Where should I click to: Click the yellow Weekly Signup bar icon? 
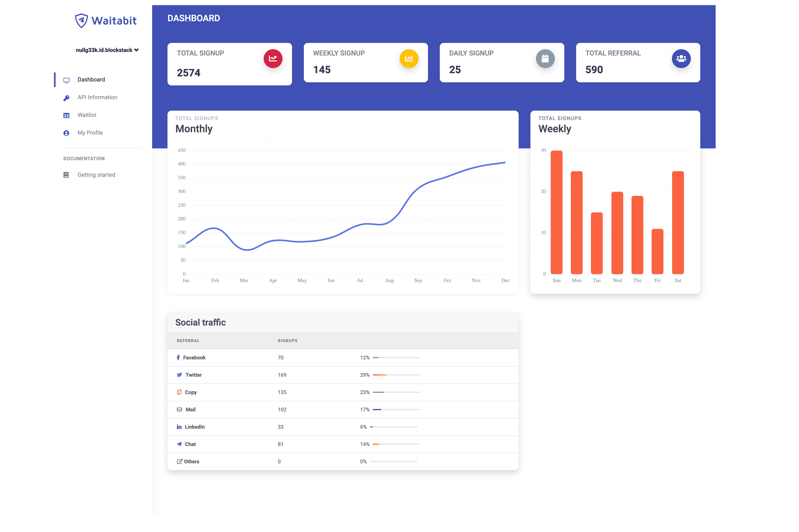(x=409, y=58)
